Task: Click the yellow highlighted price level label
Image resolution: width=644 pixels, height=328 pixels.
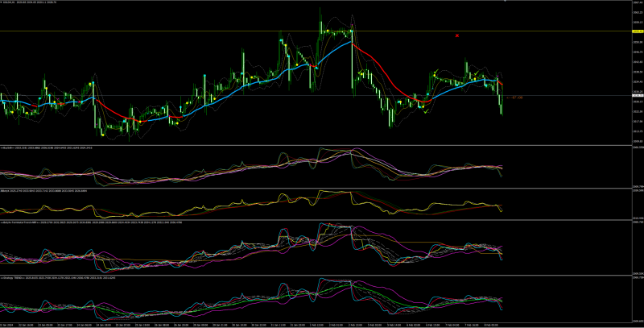Action: tap(638, 31)
